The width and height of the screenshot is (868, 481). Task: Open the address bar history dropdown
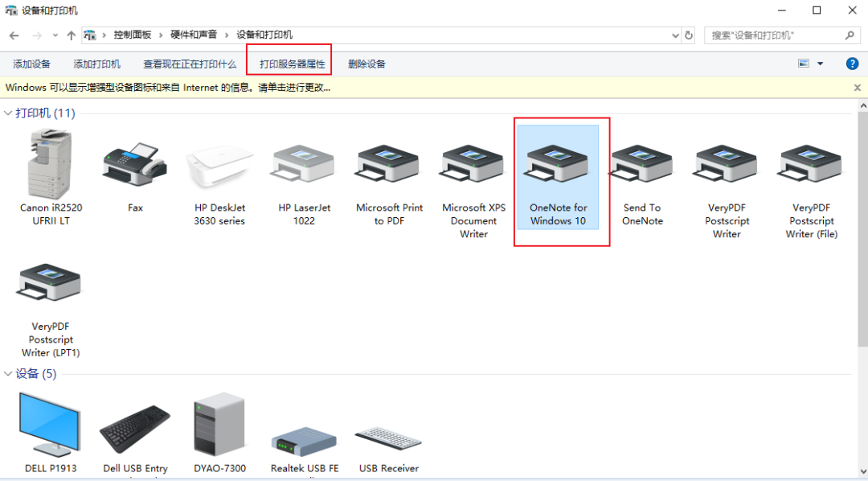675,35
